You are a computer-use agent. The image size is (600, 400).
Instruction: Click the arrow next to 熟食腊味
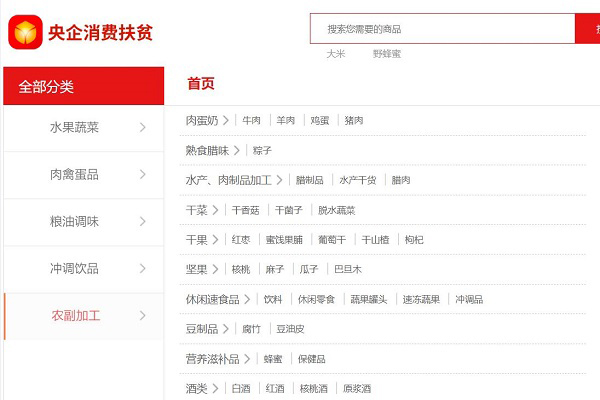click(x=237, y=150)
